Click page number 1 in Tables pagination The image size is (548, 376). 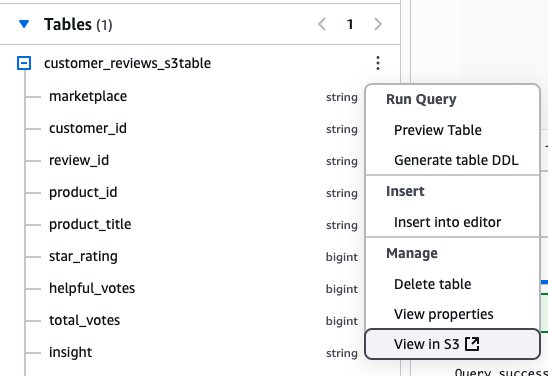(x=350, y=24)
